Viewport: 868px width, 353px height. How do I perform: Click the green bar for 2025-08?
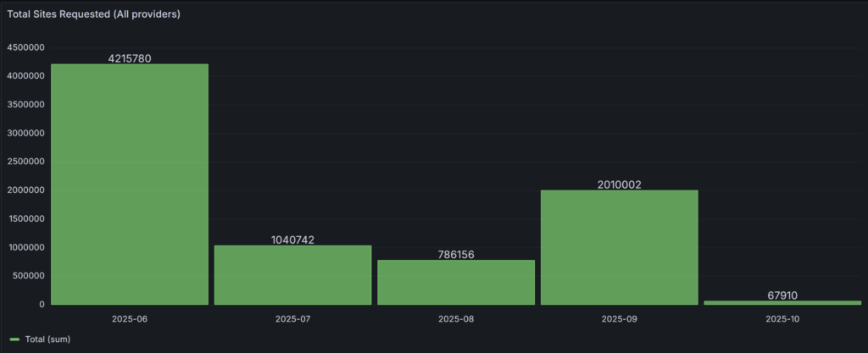tap(456, 282)
